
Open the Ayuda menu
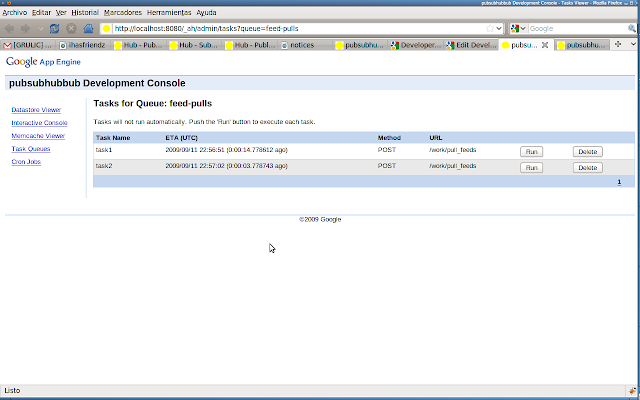click(x=206, y=13)
